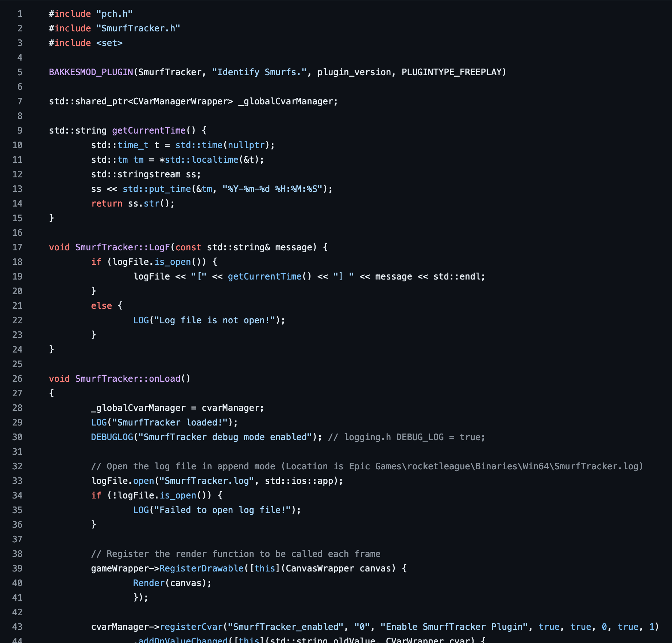672x643 pixels.
Task: Click the logging.h DEBUG_LOG comment
Action: click(x=406, y=437)
